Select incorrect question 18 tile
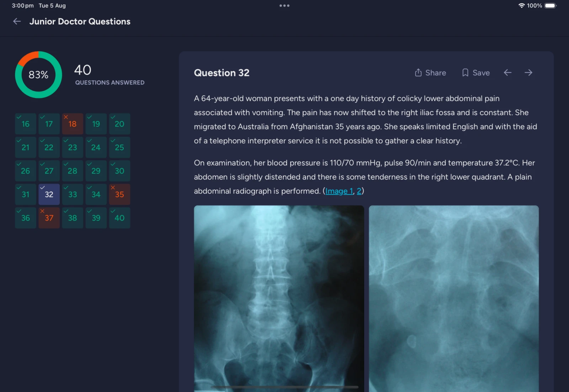 (73, 124)
